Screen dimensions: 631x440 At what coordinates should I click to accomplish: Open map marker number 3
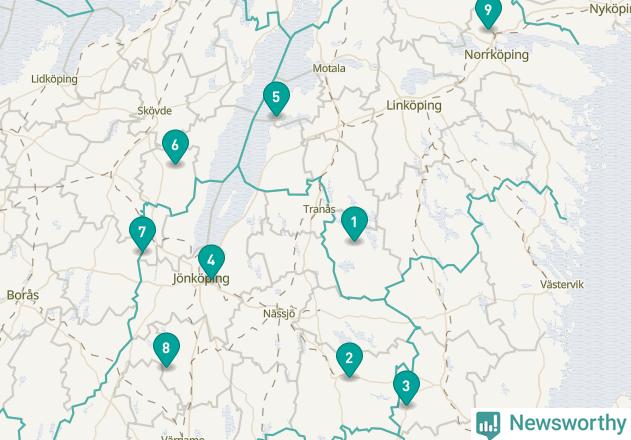click(406, 387)
